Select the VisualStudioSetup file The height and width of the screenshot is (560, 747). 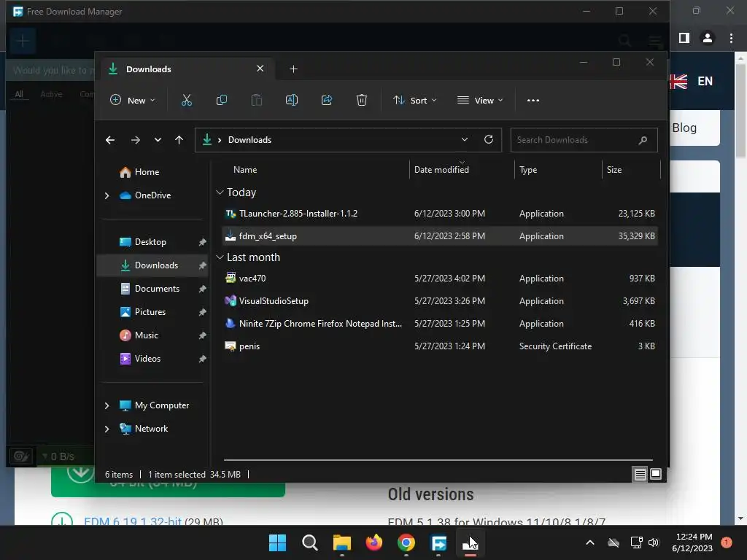(440, 301)
